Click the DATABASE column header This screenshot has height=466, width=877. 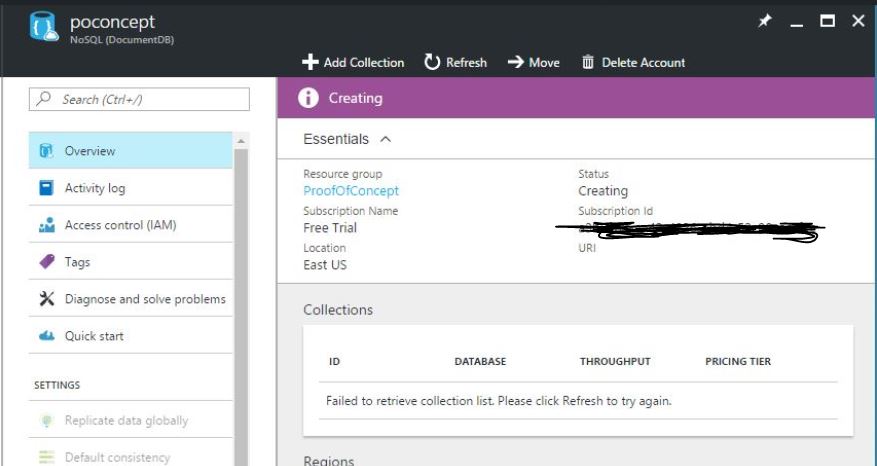[x=480, y=361]
